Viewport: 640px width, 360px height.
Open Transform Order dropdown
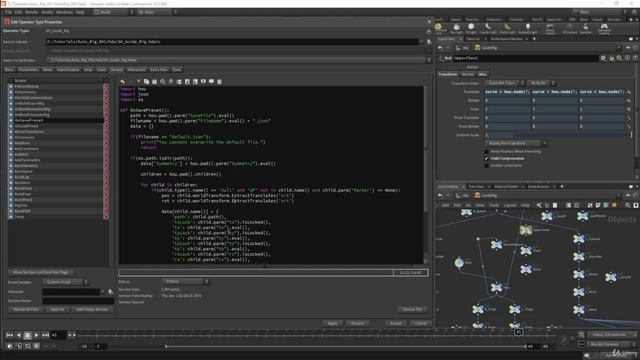pyautogui.click(x=504, y=83)
